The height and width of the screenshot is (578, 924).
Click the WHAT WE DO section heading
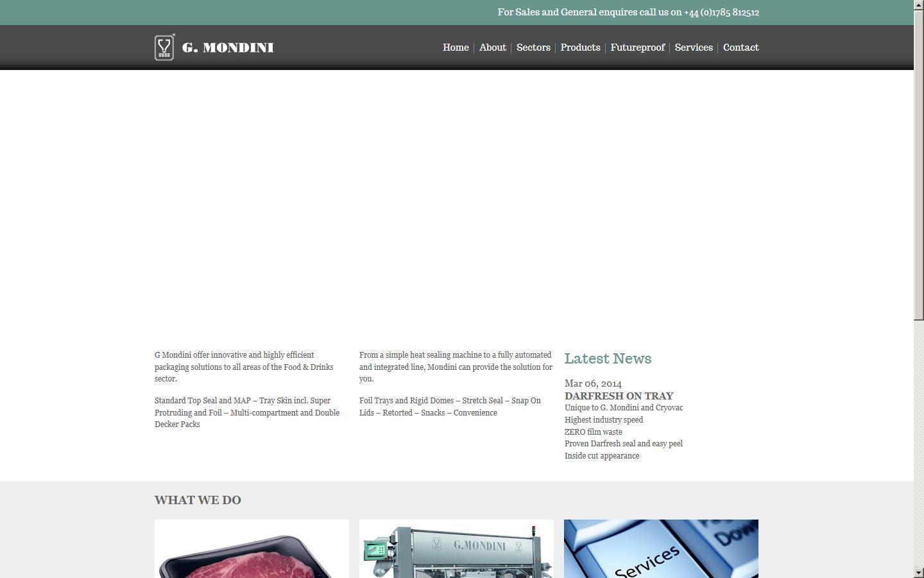coord(198,500)
